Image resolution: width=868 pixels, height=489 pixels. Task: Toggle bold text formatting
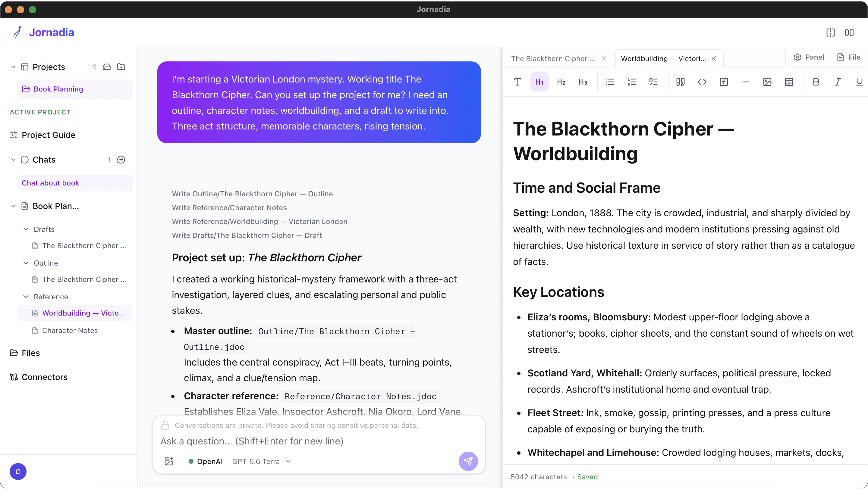click(x=816, y=82)
